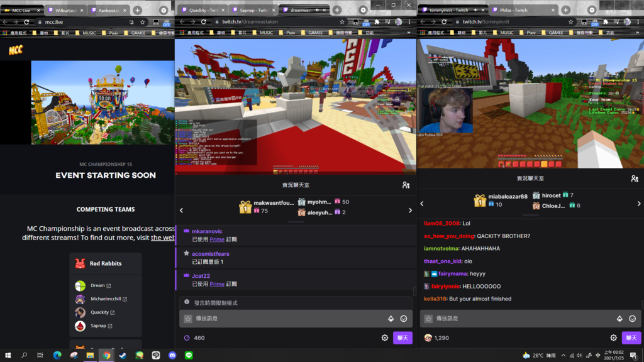
Task: Open Bits menu in tommyinnit chat box
Action: click(619, 319)
